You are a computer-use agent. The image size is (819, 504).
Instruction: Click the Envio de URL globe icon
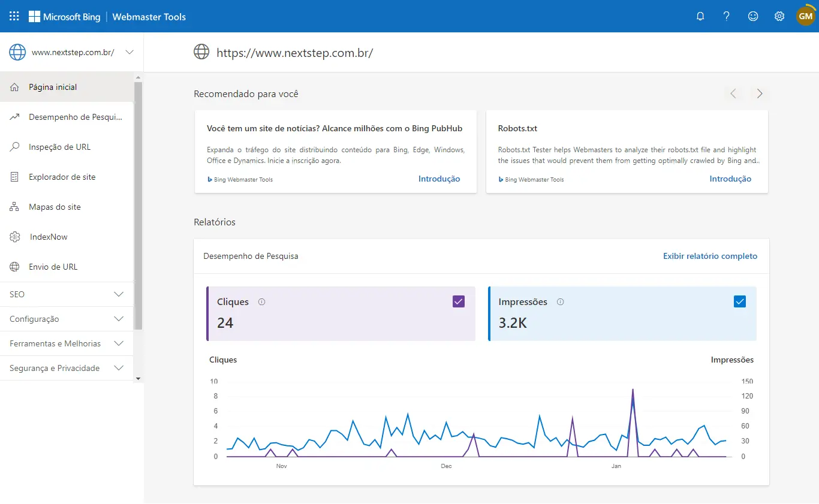pyautogui.click(x=15, y=267)
